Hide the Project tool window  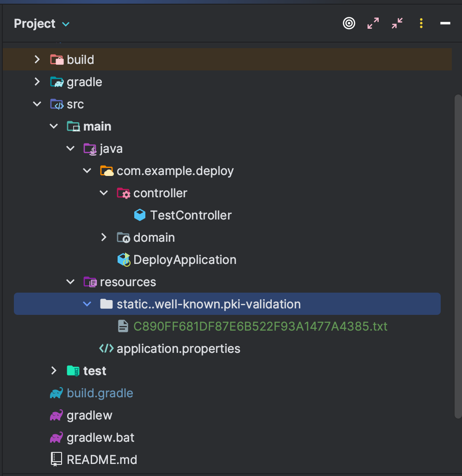[x=445, y=23]
